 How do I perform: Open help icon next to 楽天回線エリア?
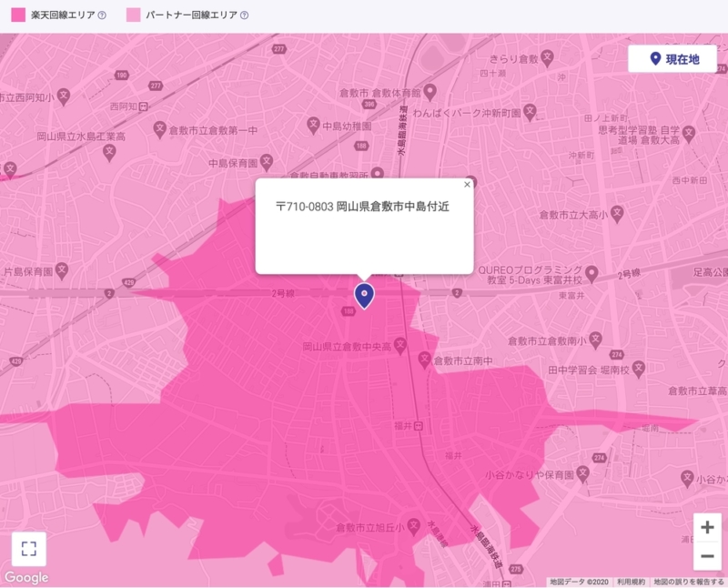(x=102, y=15)
